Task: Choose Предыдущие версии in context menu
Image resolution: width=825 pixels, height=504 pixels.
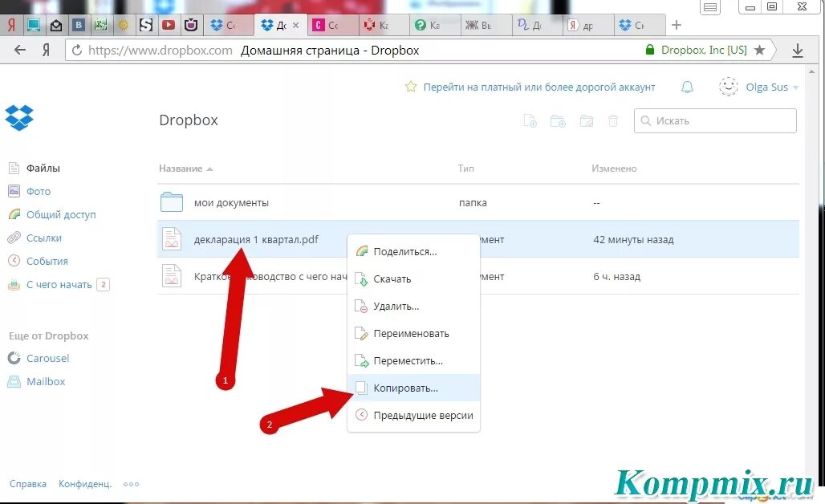Action: [413, 415]
